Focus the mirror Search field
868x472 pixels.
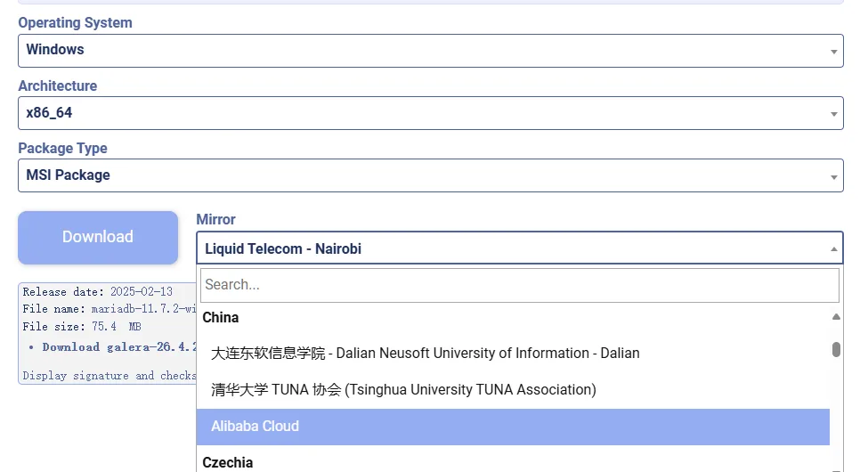tap(519, 285)
